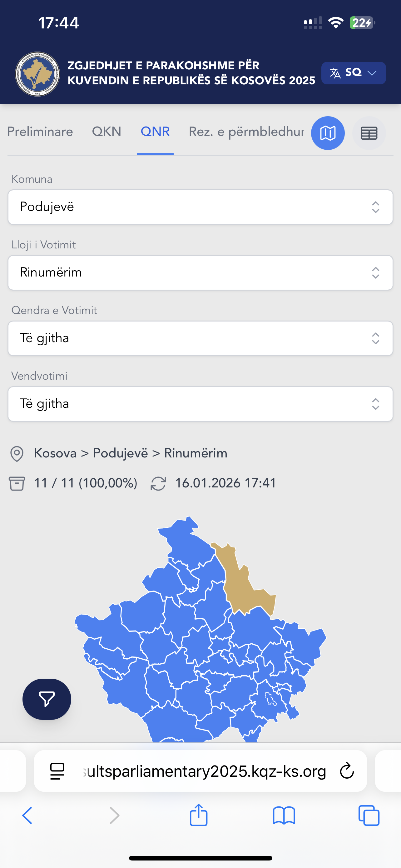Open the SQ language selector

tap(353, 73)
